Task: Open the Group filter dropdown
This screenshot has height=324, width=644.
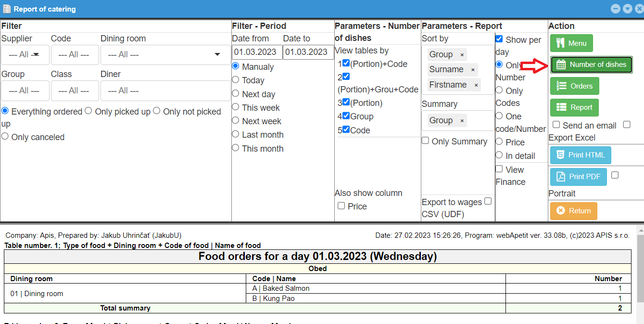Action: pyautogui.click(x=25, y=91)
